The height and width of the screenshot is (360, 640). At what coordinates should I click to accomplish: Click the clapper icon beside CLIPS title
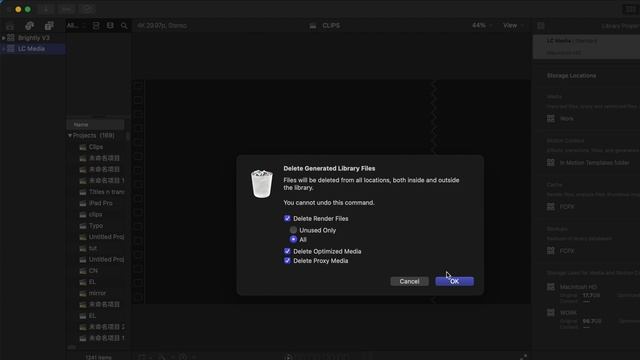[x=313, y=26]
